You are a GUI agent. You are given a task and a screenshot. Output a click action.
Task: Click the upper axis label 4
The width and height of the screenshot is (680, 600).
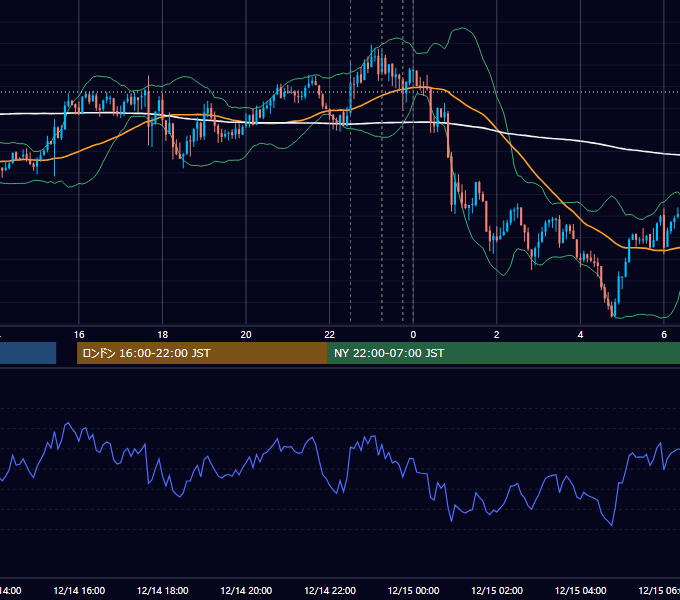click(x=580, y=335)
